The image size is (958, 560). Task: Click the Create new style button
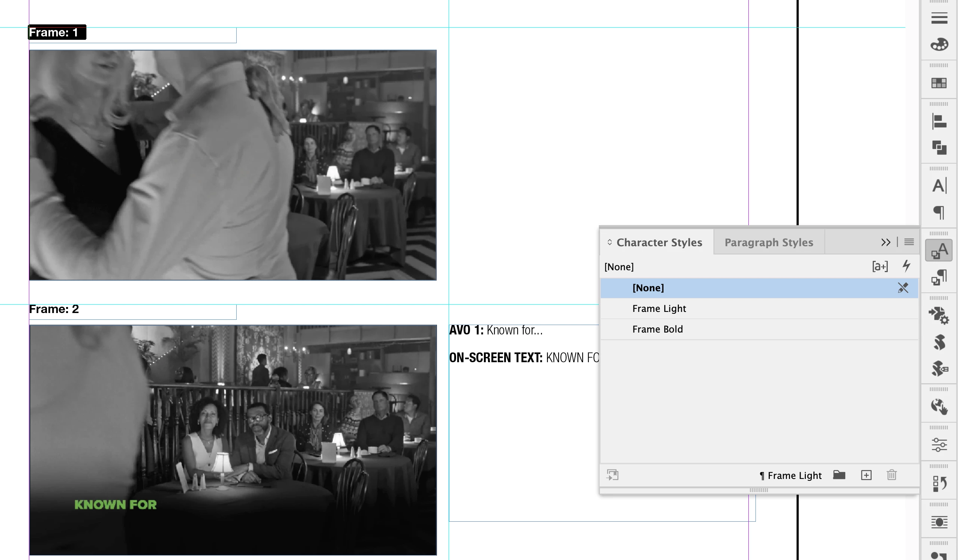[866, 475]
